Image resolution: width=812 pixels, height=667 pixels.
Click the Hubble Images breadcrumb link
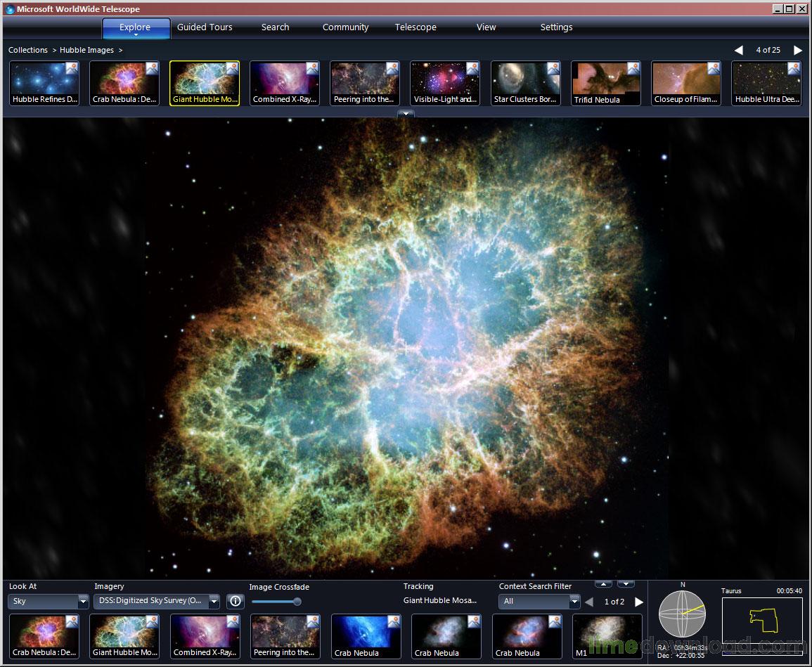86,50
